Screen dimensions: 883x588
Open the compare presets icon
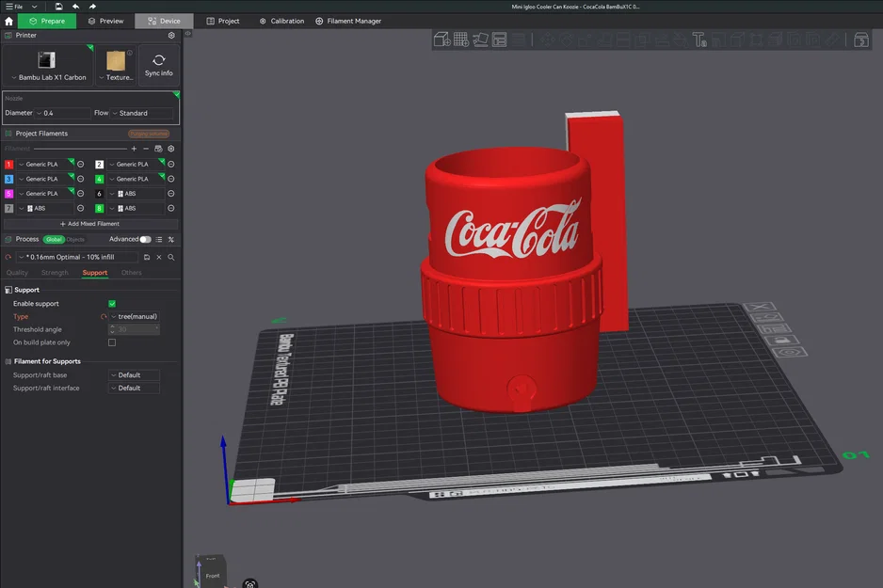171,240
